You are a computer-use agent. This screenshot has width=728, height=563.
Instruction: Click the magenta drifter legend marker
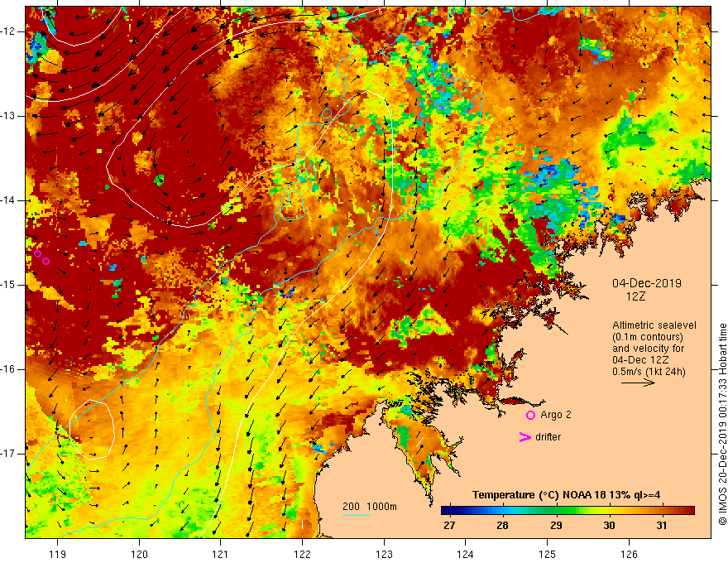524,437
